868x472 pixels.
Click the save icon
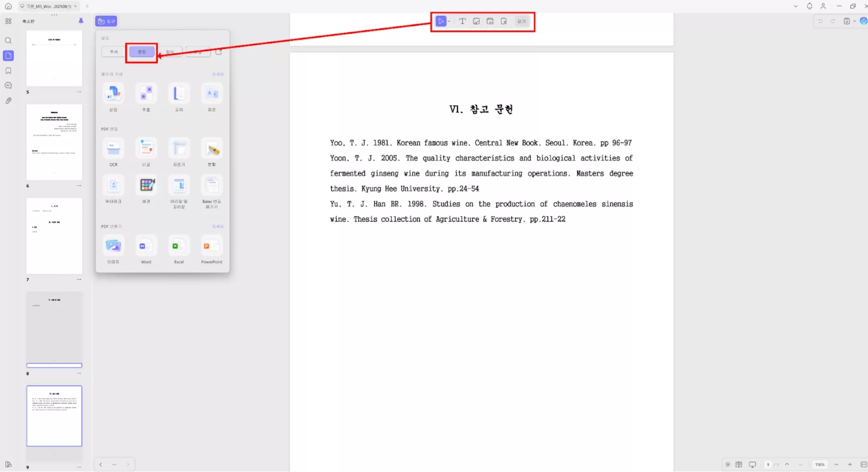click(x=847, y=21)
